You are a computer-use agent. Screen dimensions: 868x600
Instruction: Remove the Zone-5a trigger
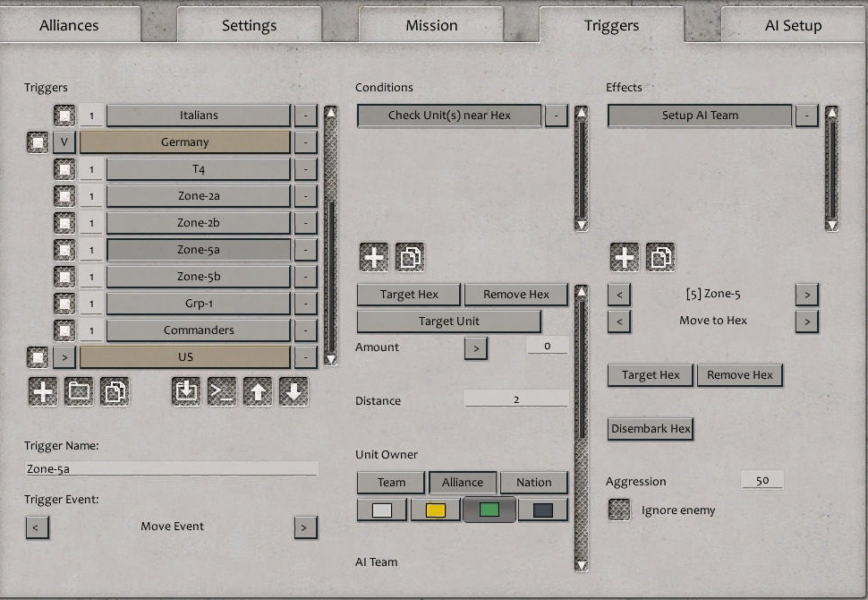305,250
